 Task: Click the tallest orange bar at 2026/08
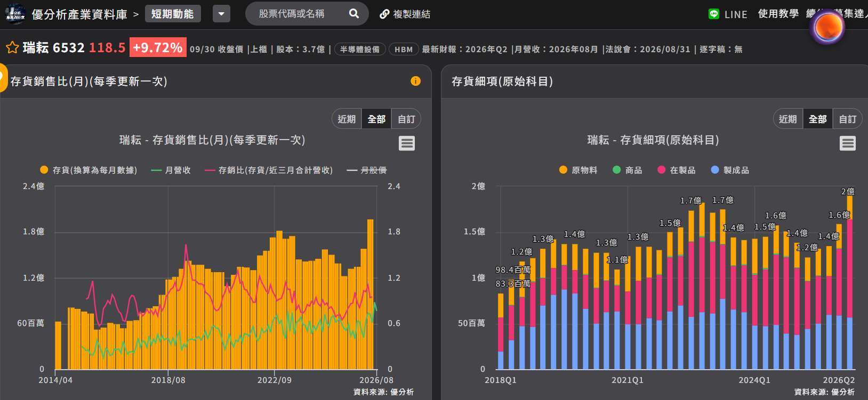(370, 294)
